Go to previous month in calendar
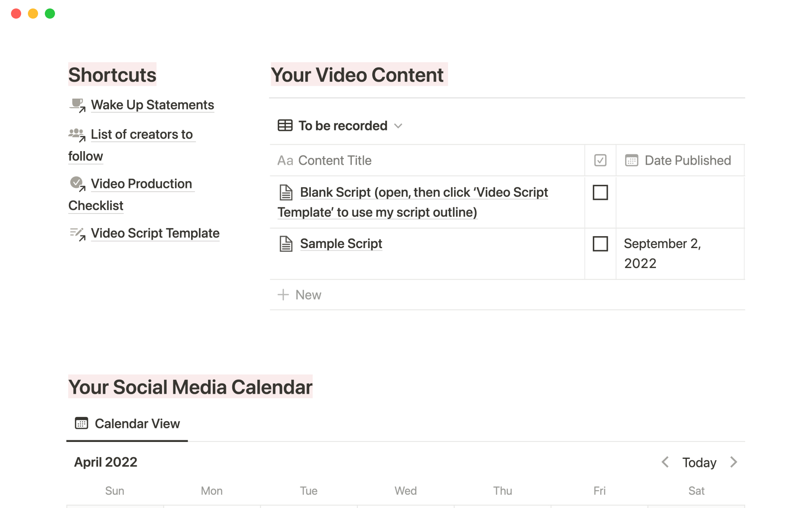 (x=665, y=462)
